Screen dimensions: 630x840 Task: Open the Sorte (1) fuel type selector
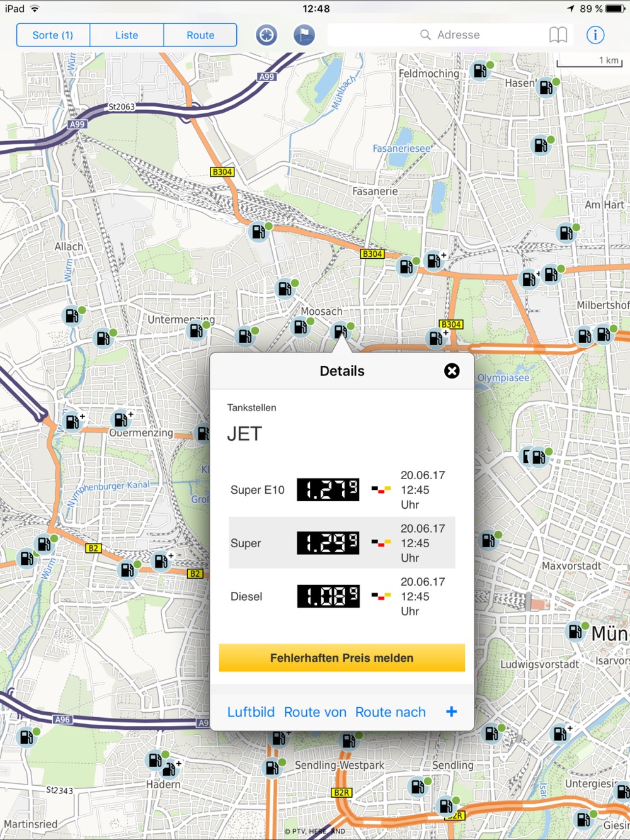click(53, 35)
